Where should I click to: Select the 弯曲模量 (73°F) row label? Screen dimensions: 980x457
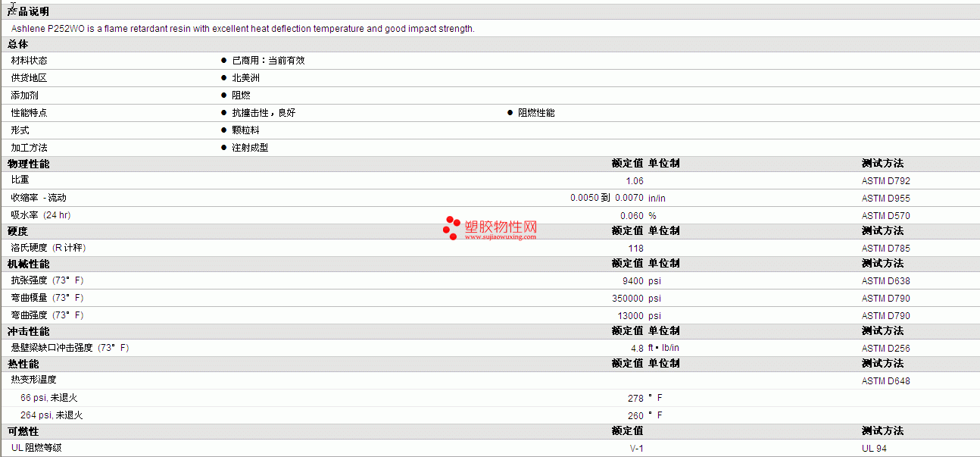coord(47,298)
